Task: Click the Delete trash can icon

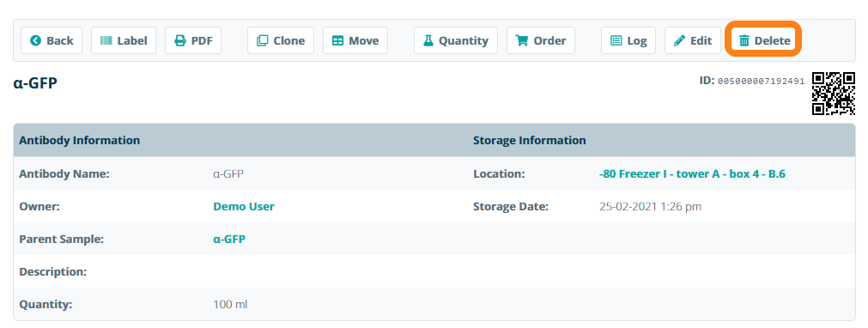Action: tap(744, 40)
